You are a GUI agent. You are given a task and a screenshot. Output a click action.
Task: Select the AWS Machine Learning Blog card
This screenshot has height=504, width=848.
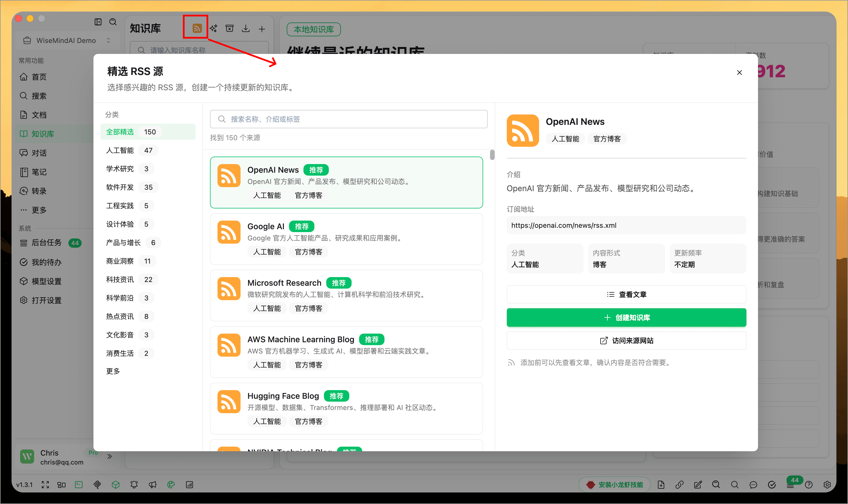click(x=346, y=352)
